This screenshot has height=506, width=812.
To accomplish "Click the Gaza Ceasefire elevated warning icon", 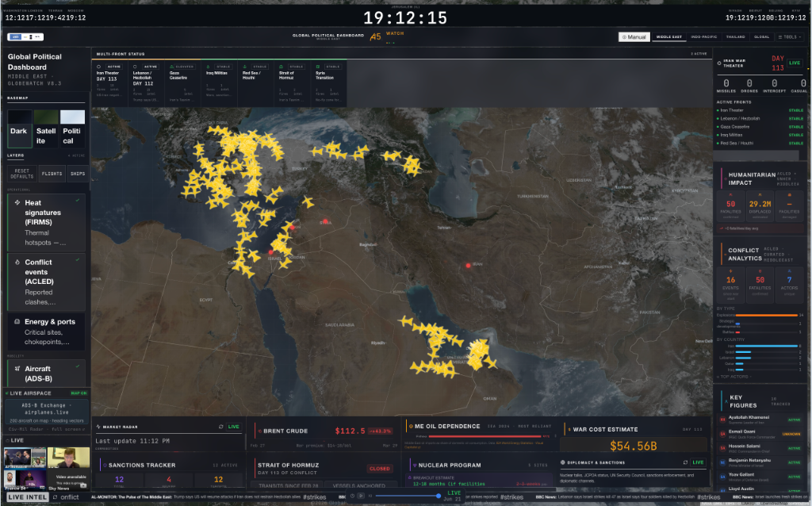I will (172, 67).
